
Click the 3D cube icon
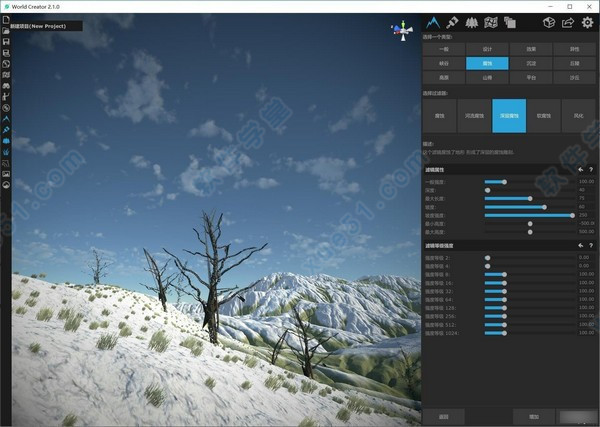(549, 21)
